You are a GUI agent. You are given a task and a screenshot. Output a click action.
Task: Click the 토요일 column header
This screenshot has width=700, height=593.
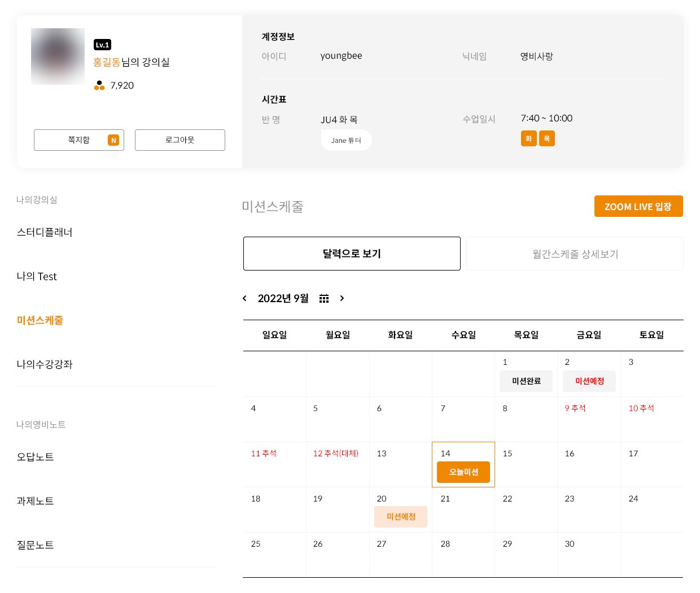tap(651, 335)
